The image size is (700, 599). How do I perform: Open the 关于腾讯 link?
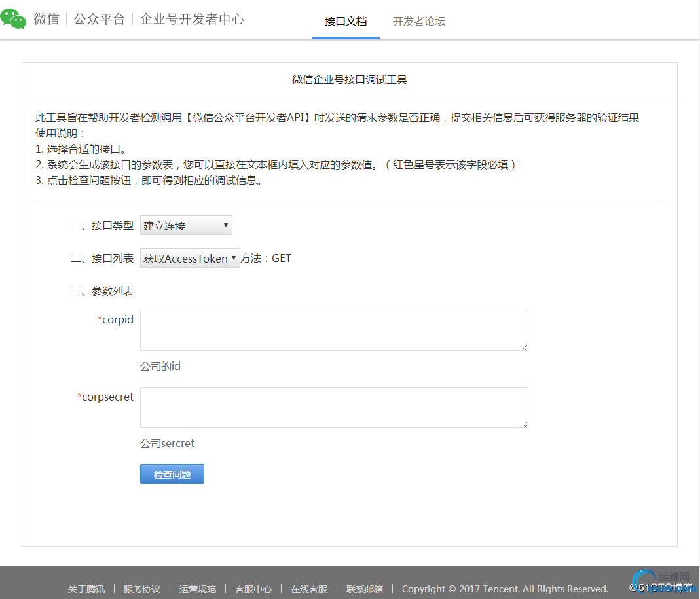click(x=86, y=589)
